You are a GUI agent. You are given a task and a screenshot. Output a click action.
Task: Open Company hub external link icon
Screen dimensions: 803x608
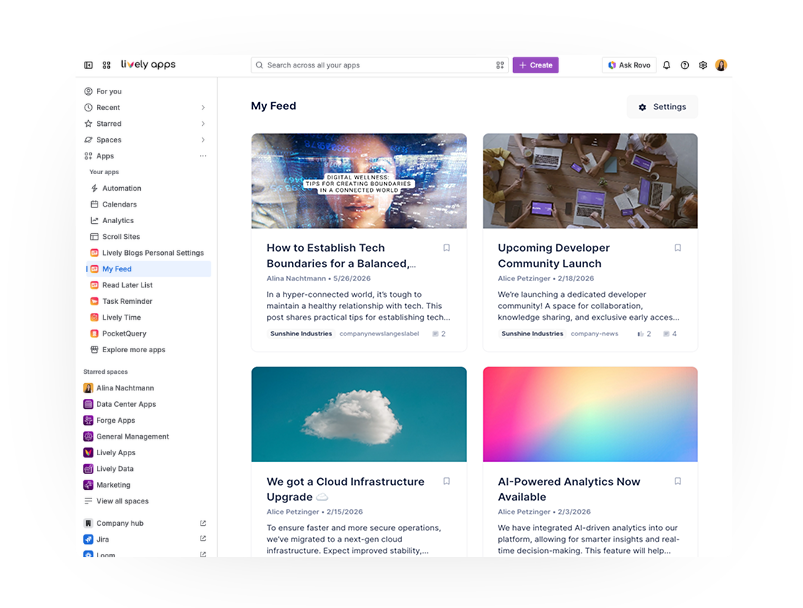point(203,523)
